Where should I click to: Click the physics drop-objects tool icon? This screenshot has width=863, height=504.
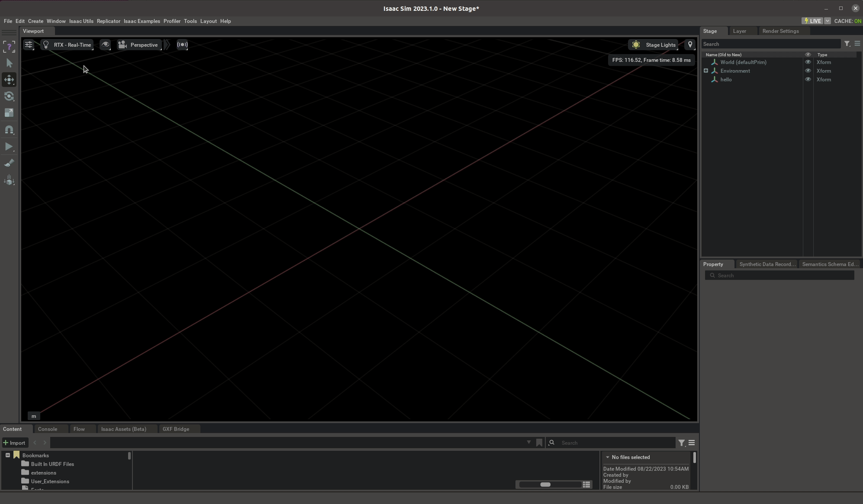9,180
